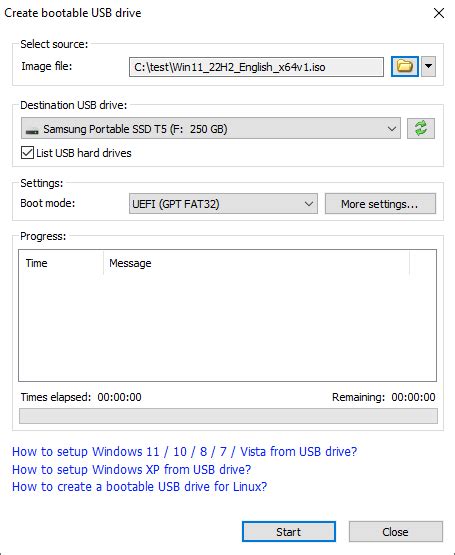Open the Windows 11/10/8/7/Vista setup link

pos(184,452)
